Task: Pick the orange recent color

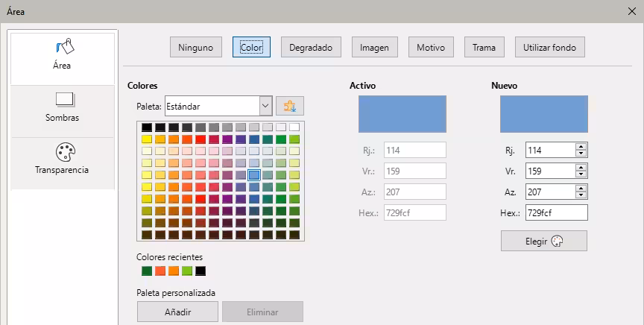Action: [174, 271]
